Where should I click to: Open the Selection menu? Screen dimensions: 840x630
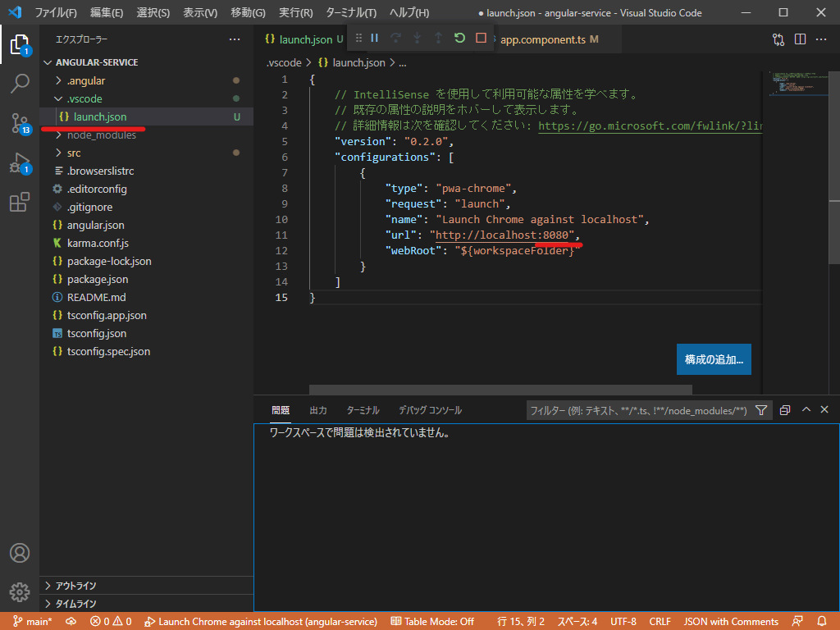coord(153,12)
